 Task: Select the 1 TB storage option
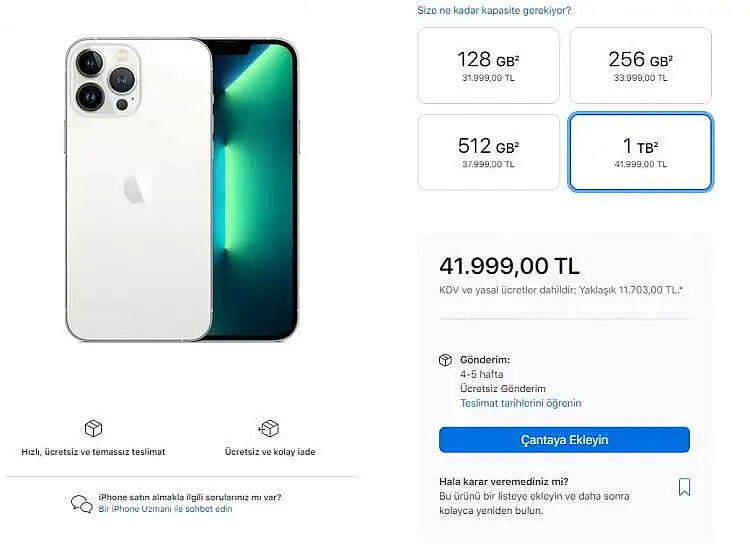coord(640,152)
